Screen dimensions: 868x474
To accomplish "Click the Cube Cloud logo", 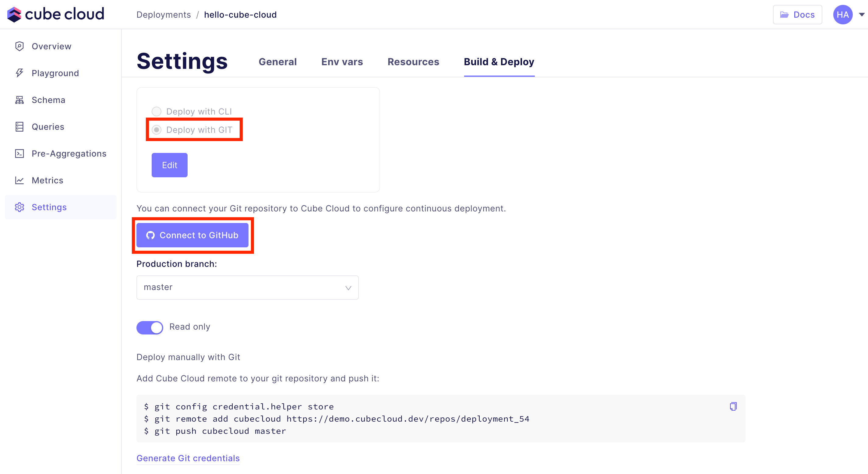I will coord(56,14).
